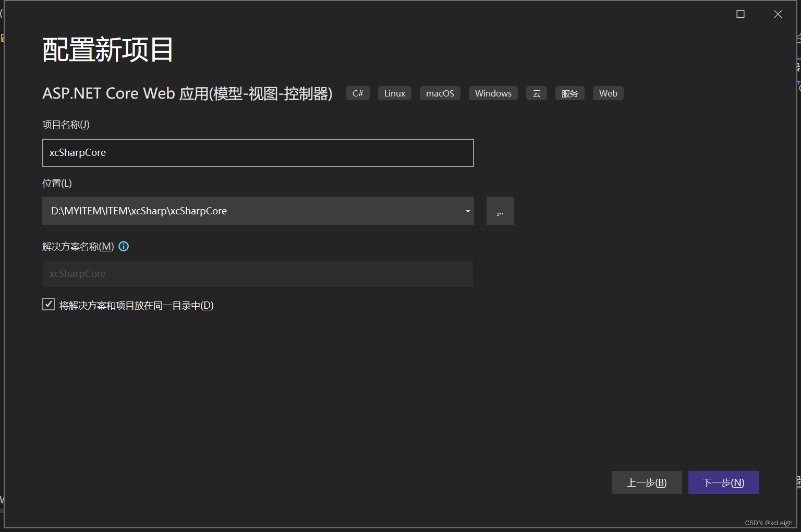The height and width of the screenshot is (532, 801).
Task: Click the ASP.NET Core Web 应用 template title
Action: tap(187, 93)
